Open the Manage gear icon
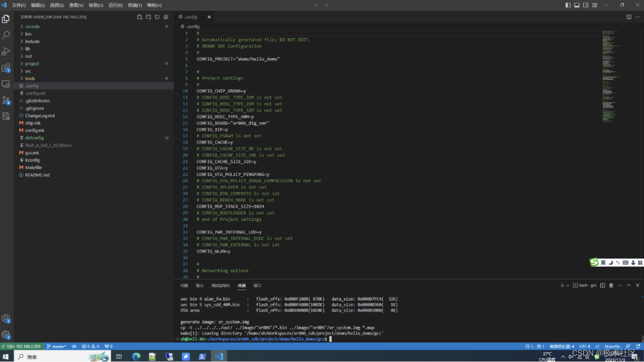 click(6, 335)
